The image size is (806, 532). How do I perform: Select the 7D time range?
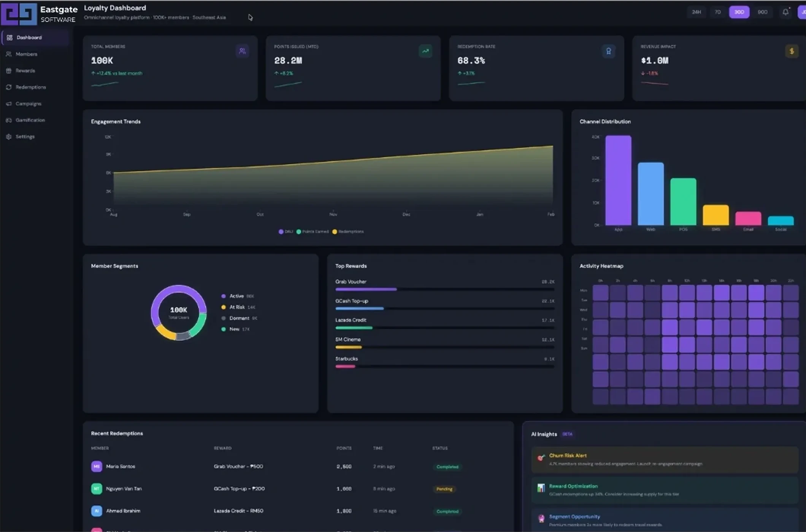(x=718, y=12)
